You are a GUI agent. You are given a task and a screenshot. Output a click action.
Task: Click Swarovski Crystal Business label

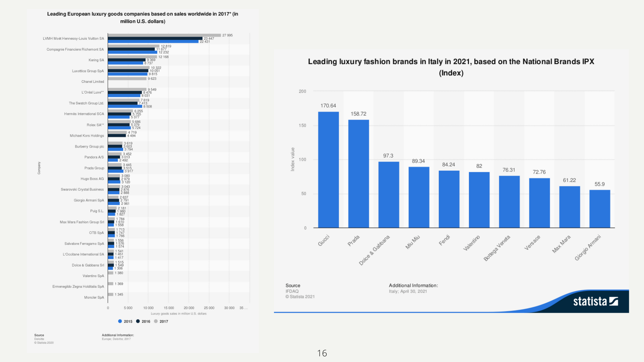coord(82,190)
